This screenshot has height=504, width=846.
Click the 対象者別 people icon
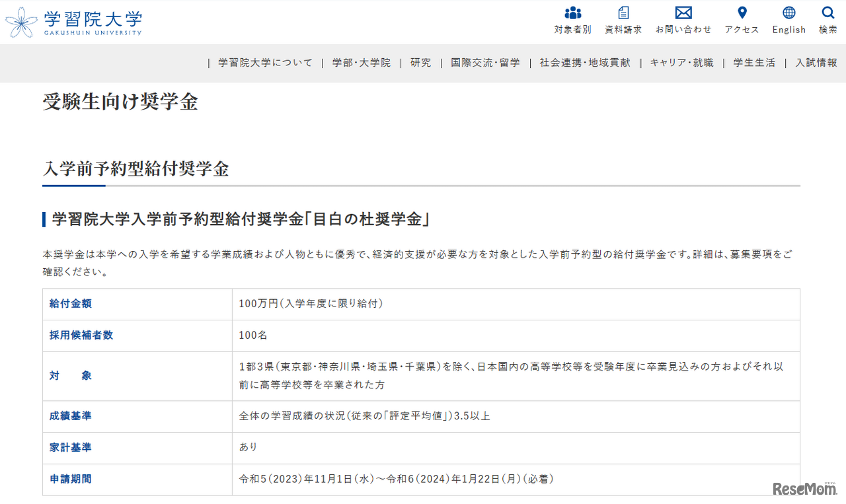[572, 12]
